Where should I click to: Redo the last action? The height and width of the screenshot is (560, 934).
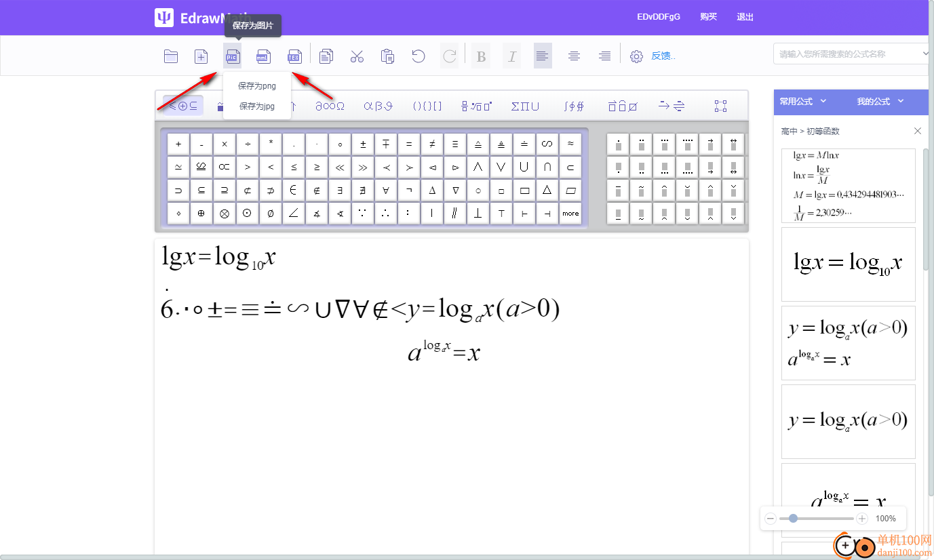point(450,56)
